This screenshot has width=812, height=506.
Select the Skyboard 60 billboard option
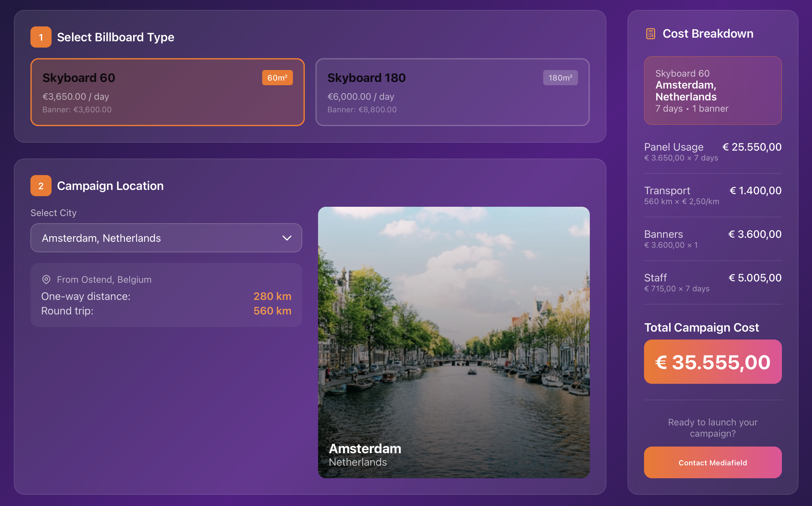point(168,92)
